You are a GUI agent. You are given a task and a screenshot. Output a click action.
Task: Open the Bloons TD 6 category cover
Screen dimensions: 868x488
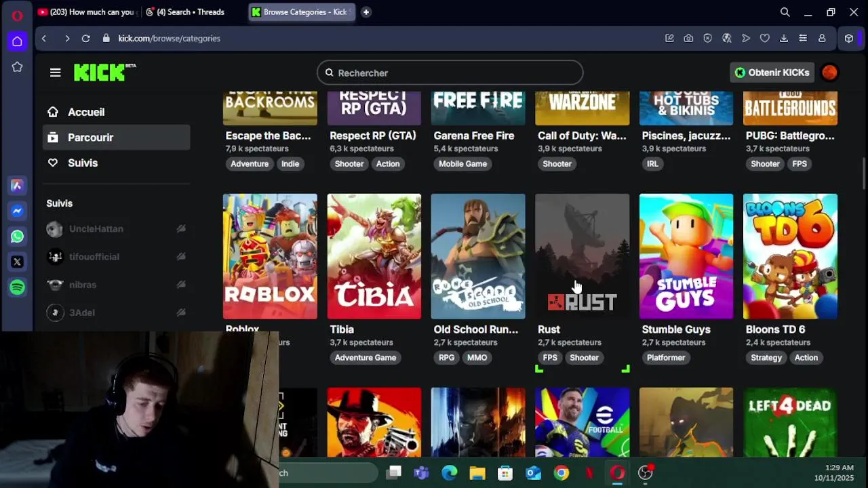791,256
